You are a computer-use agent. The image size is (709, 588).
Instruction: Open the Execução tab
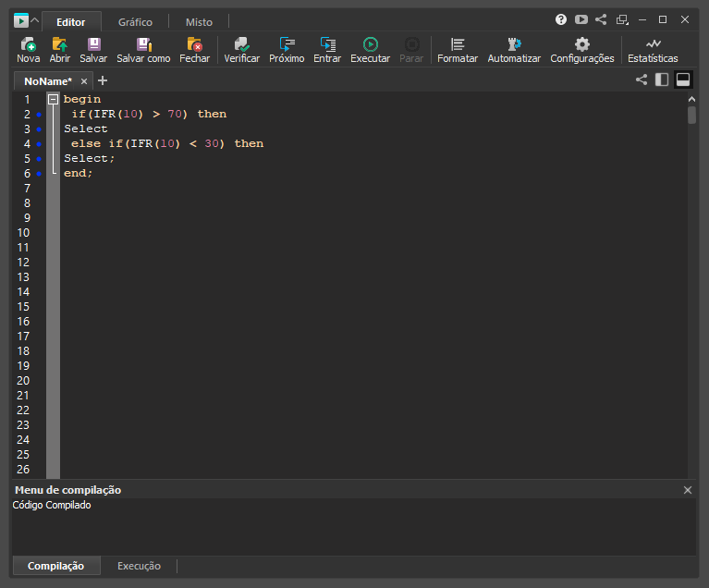point(140,566)
